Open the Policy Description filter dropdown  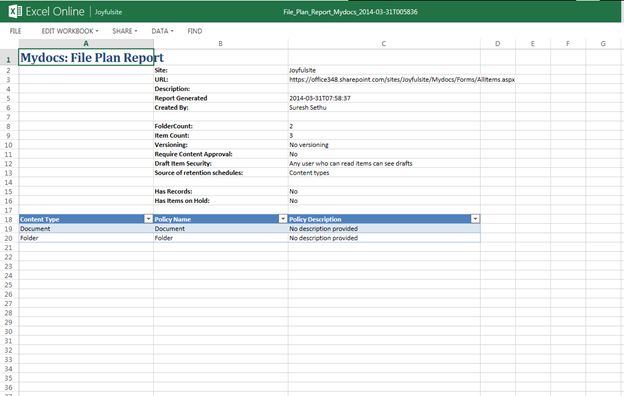475,219
